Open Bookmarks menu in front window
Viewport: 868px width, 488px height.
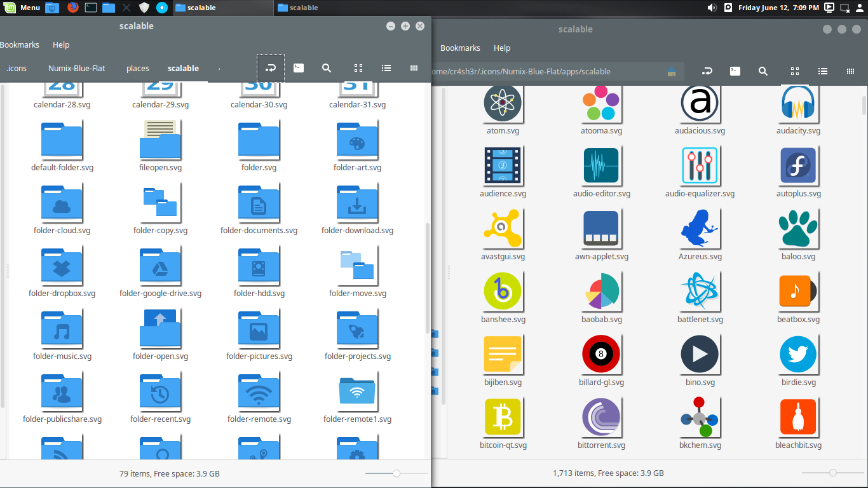tap(19, 44)
